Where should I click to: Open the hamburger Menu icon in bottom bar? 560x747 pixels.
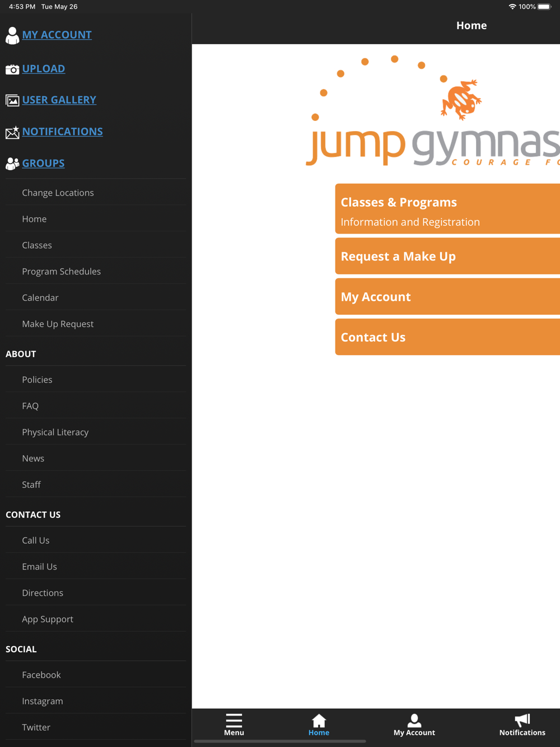[x=234, y=720]
